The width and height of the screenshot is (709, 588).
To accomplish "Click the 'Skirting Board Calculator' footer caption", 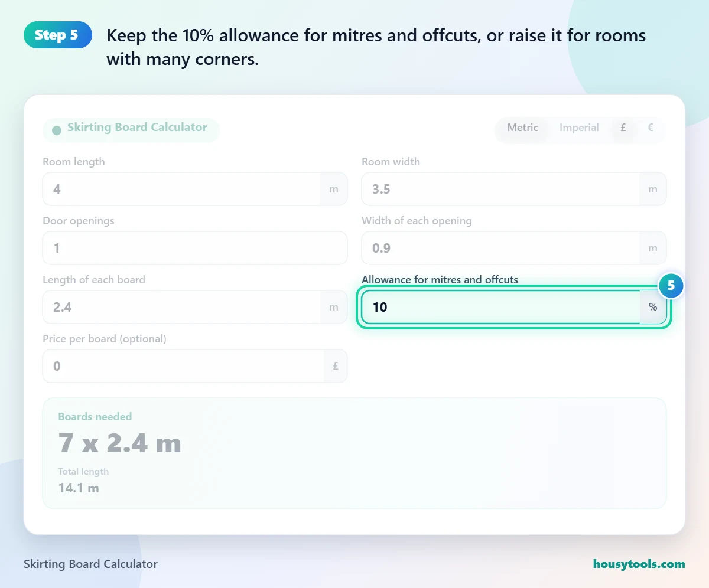I will (90, 564).
